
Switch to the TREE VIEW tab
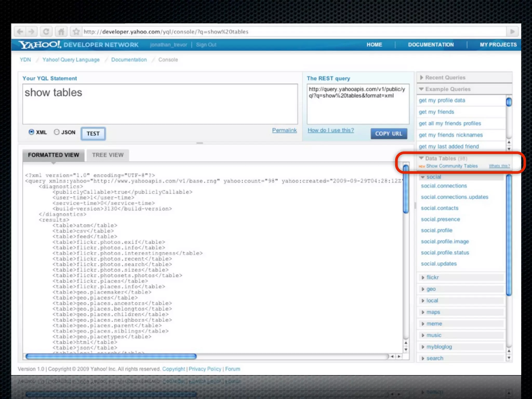click(x=108, y=155)
